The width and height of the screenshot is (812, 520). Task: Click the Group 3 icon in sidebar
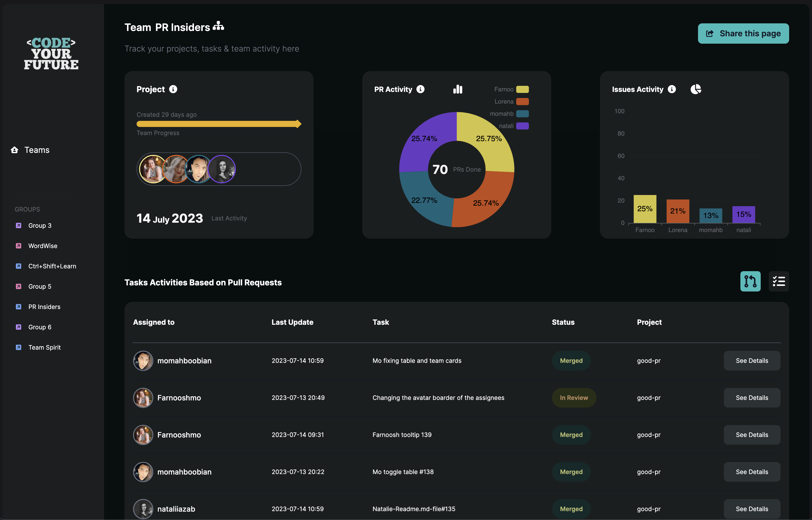(19, 225)
